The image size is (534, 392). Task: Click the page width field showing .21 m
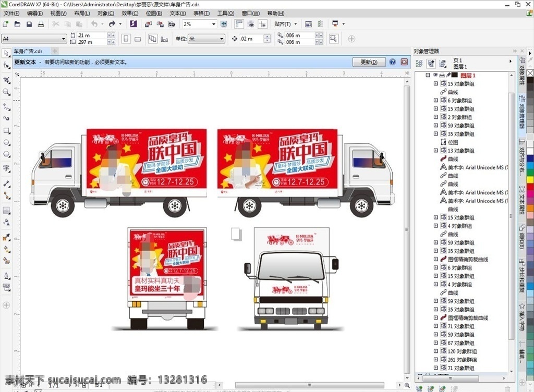point(92,35)
